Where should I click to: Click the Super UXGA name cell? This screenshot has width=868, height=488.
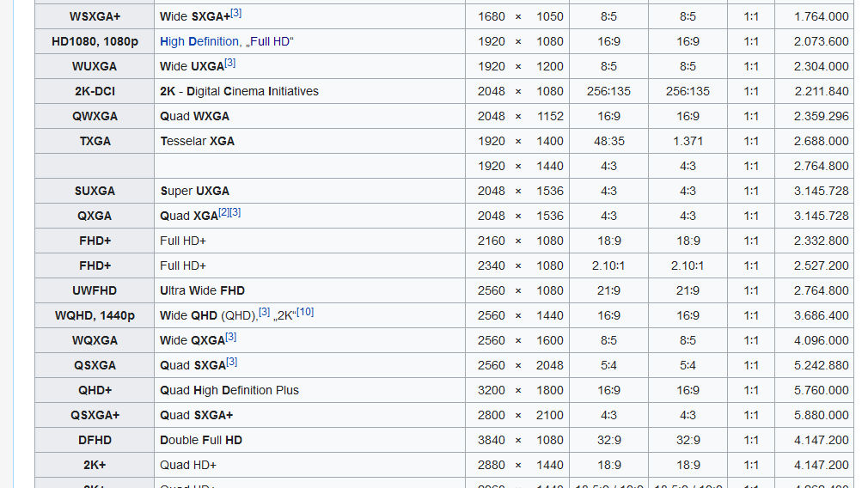(x=310, y=191)
